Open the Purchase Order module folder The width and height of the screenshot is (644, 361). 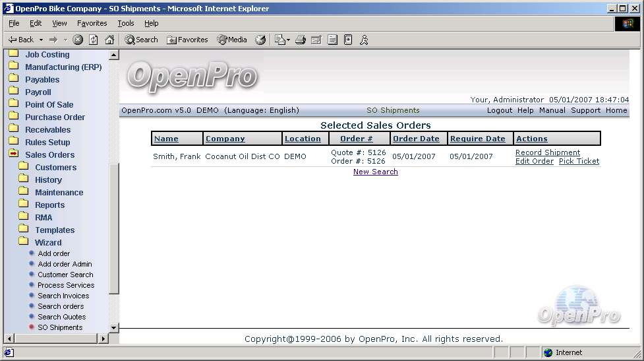[x=55, y=117]
